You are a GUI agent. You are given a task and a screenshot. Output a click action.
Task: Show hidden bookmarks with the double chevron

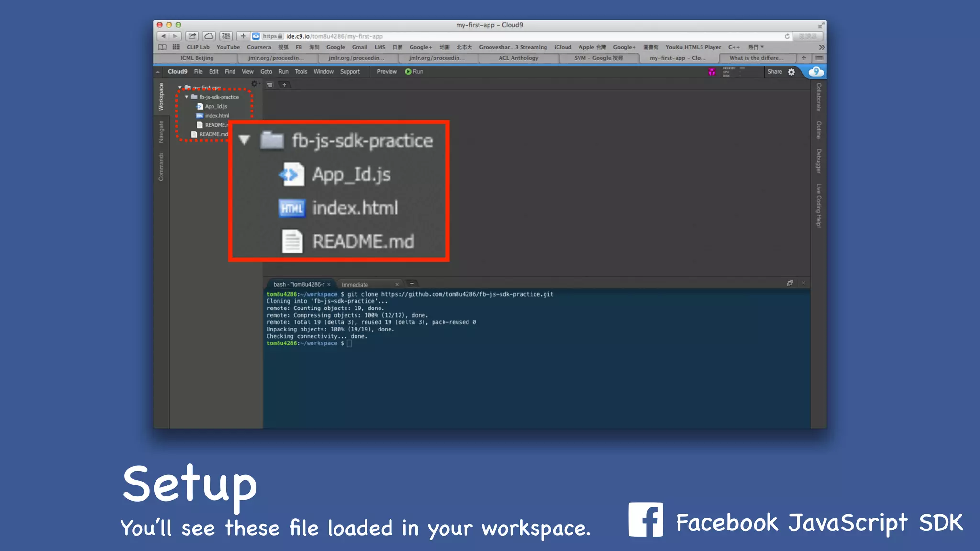(822, 47)
